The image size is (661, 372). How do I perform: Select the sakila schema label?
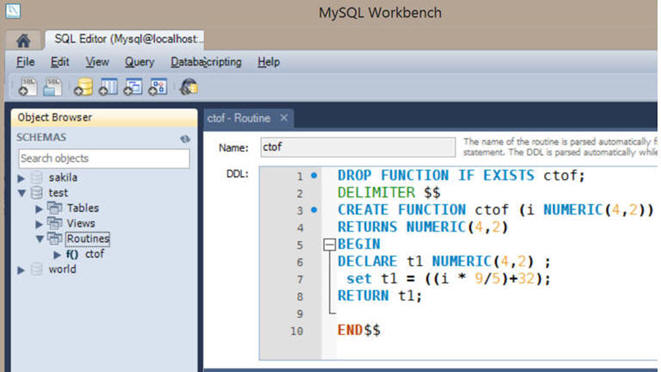[63, 178]
